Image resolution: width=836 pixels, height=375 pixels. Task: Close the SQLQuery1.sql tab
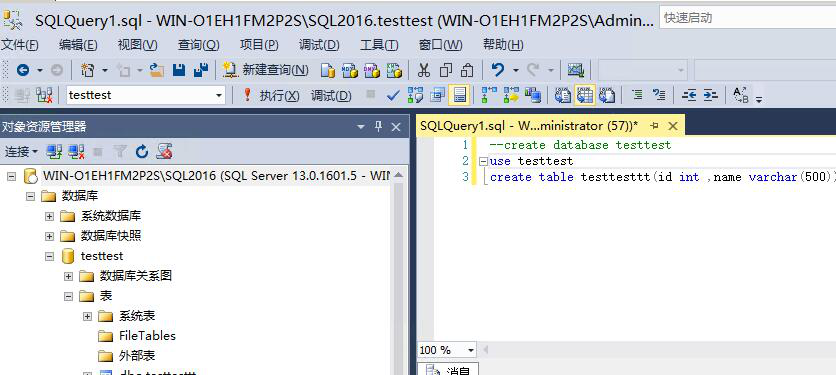click(673, 126)
